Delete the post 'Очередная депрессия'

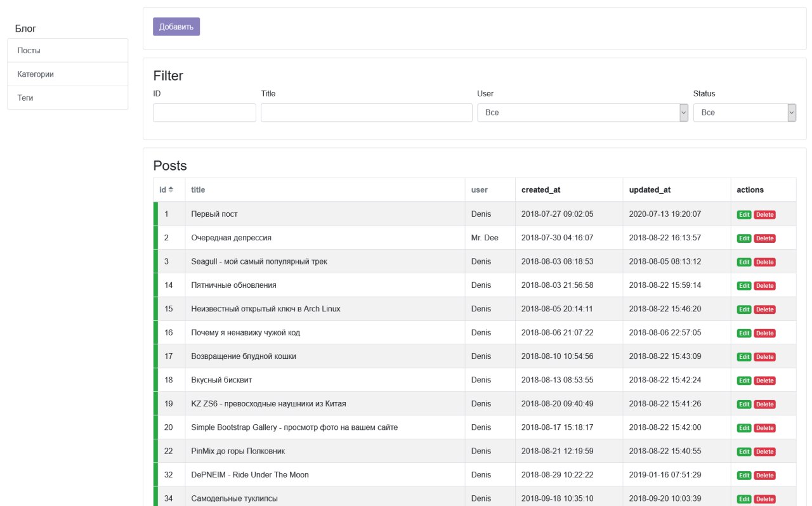click(764, 238)
